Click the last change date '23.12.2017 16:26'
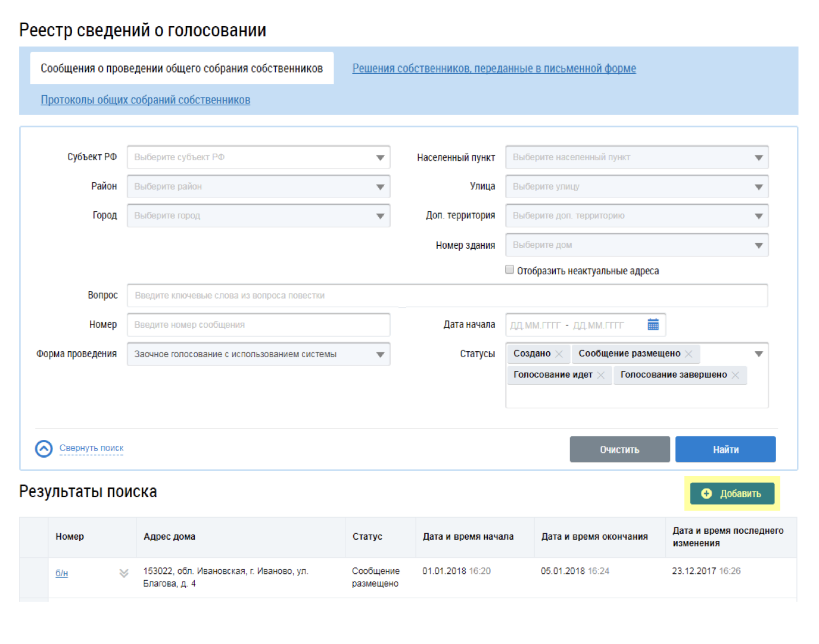819x644 pixels. pos(706,571)
